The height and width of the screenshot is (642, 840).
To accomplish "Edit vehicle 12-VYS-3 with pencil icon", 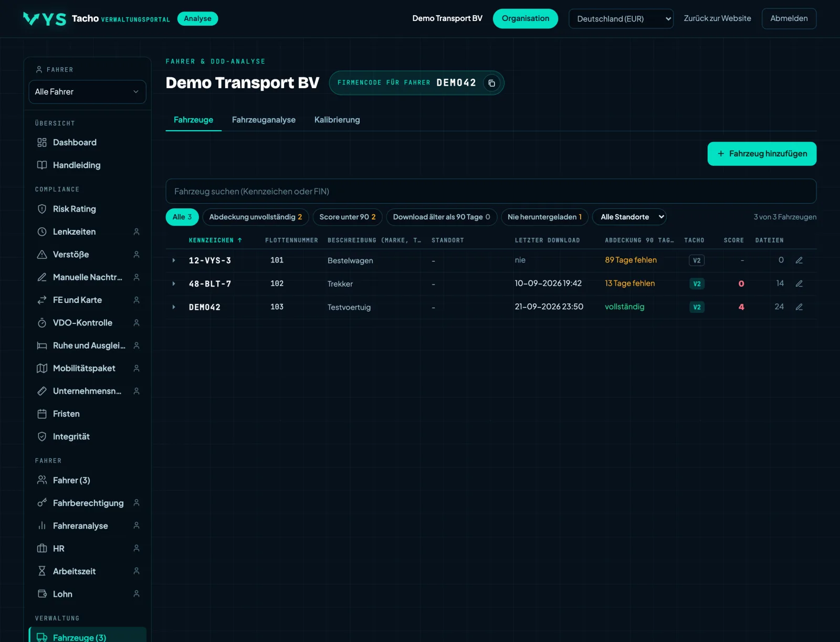I will [799, 260].
